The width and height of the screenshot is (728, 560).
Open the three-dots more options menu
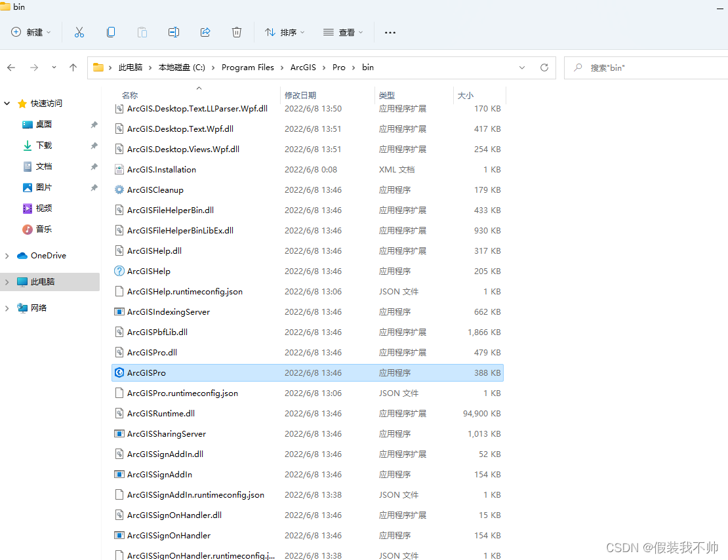click(390, 33)
